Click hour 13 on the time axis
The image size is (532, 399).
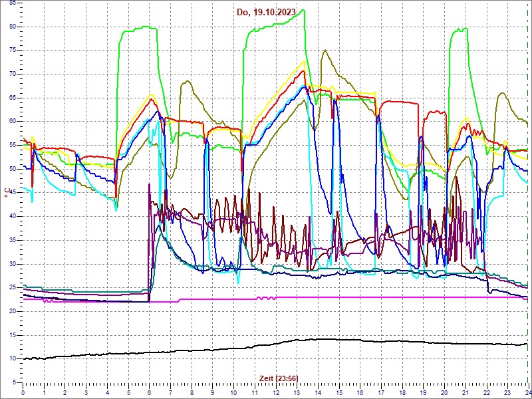(297, 392)
